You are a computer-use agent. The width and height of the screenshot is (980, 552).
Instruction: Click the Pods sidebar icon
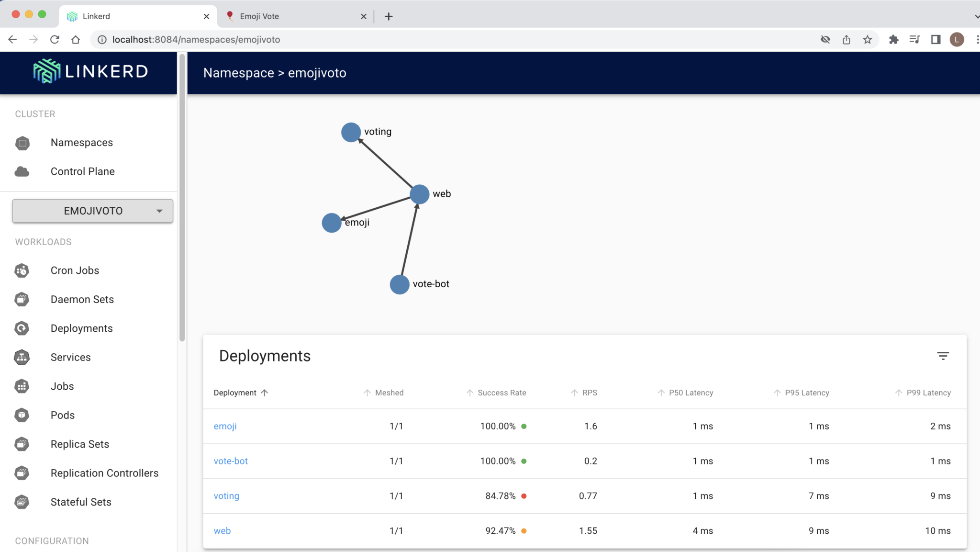22,415
